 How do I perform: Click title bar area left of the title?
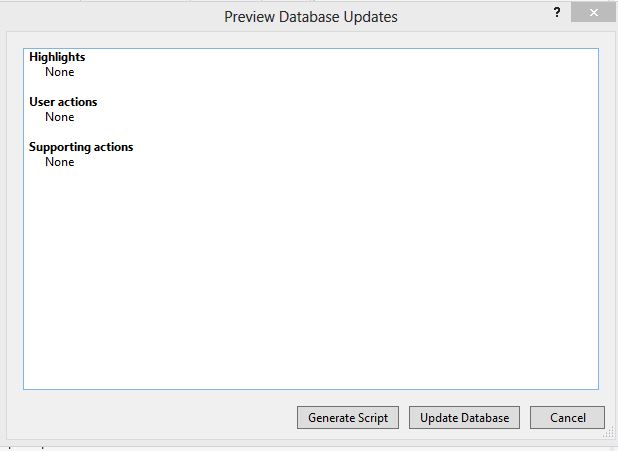112,17
